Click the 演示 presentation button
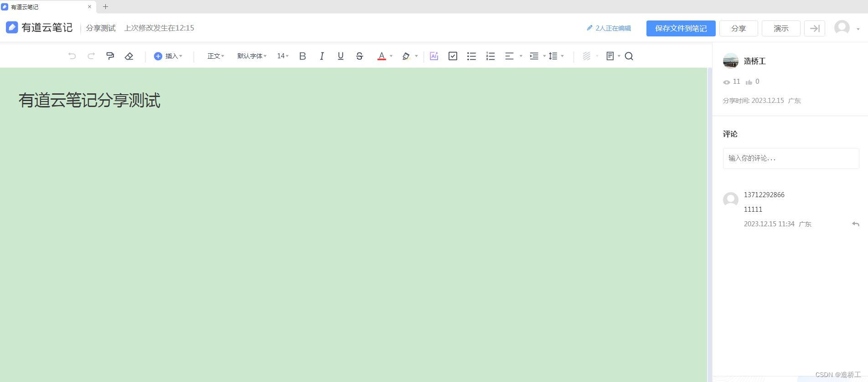The image size is (868, 382). click(x=781, y=28)
